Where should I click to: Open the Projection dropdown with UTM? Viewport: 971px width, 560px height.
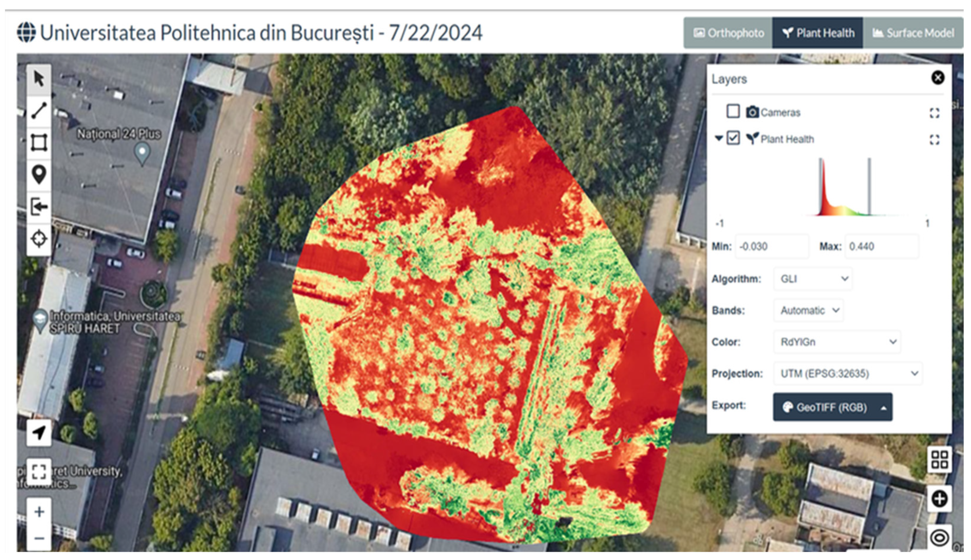click(x=847, y=374)
